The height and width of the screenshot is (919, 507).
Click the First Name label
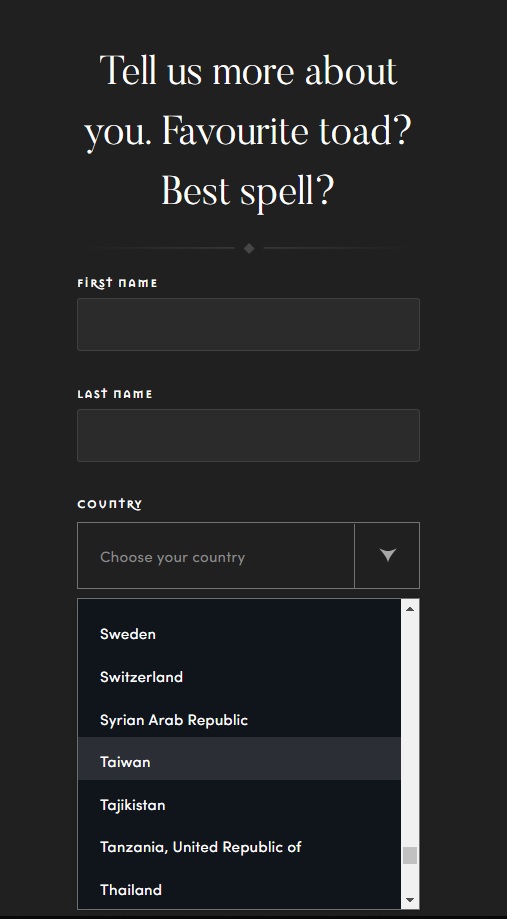(x=117, y=283)
